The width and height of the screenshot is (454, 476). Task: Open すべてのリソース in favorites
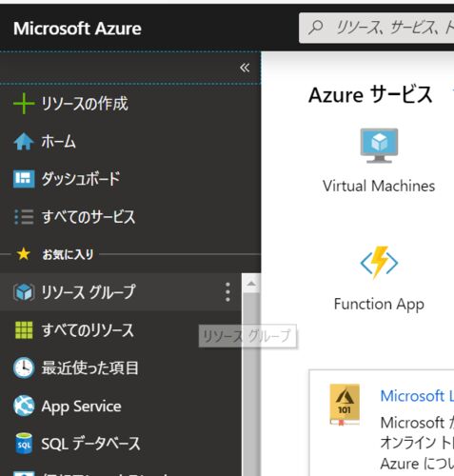pos(88,330)
